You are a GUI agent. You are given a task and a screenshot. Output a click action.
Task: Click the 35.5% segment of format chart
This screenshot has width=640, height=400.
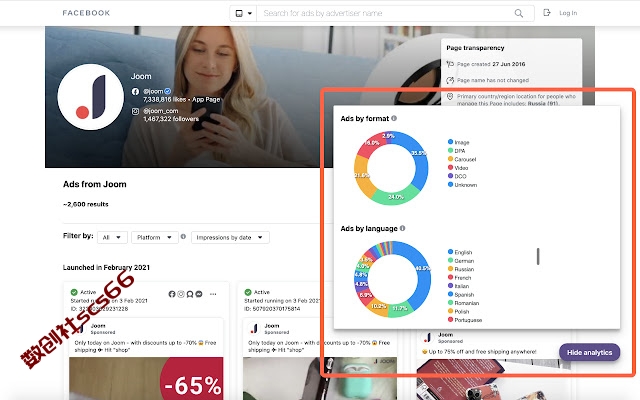(420, 159)
